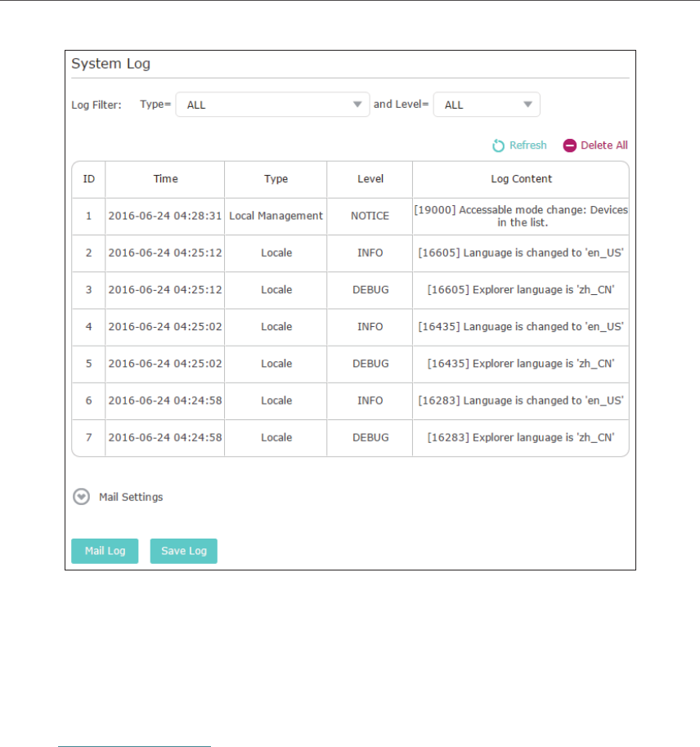The image size is (700, 747).
Task: Click the [16435] Language is changed entry
Action: click(x=521, y=327)
